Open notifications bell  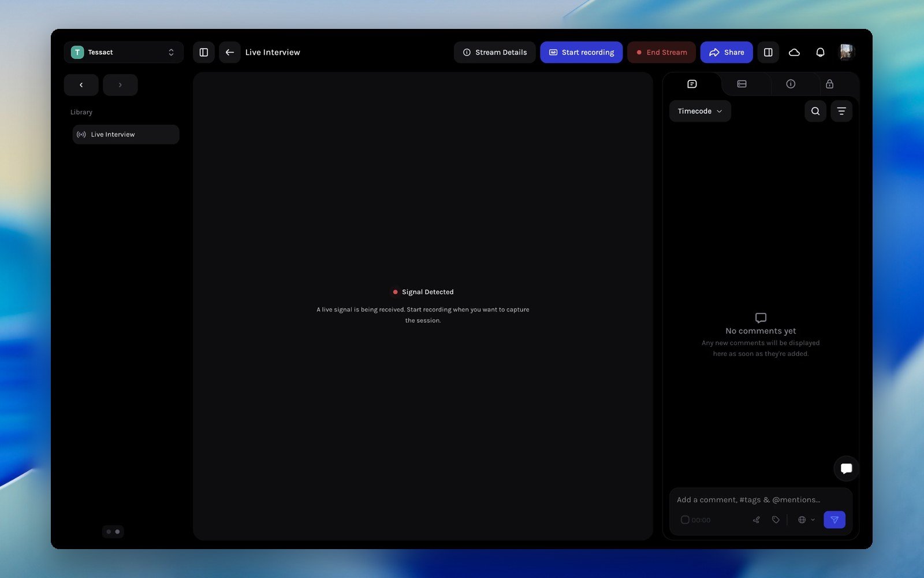tap(820, 52)
